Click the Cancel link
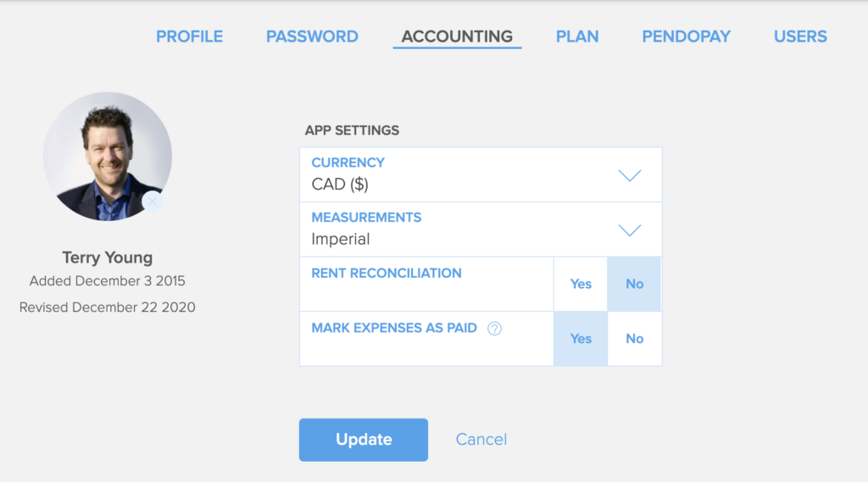Image resolution: width=868 pixels, height=482 pixels. click(x=481, y=440)
